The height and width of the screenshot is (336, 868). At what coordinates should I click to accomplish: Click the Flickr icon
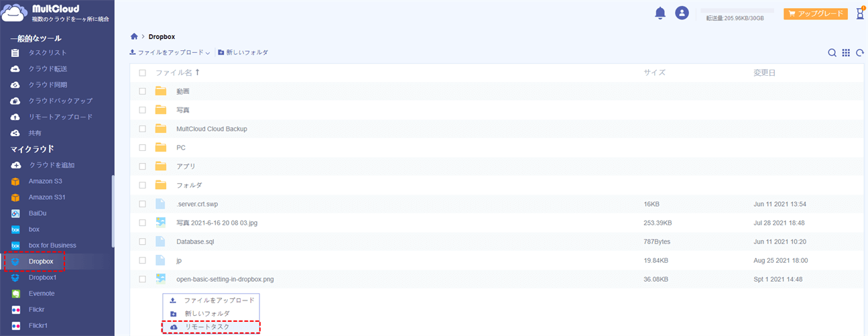pos(15,309)
